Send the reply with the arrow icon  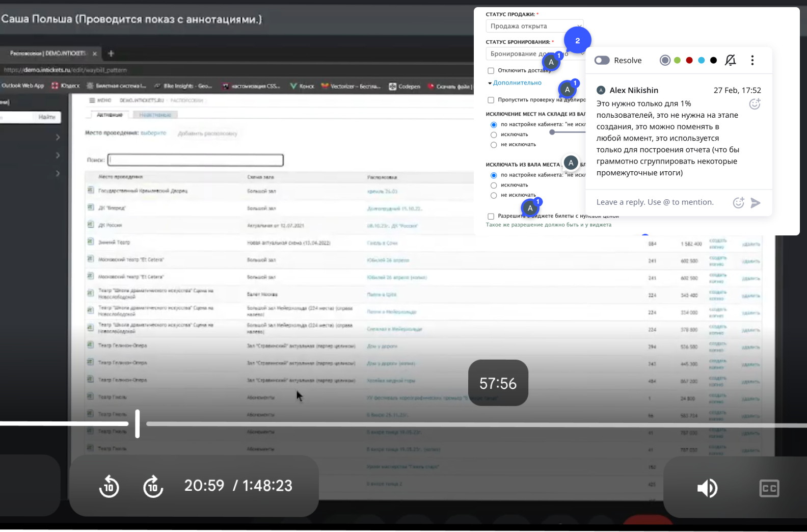click(756, 203)
